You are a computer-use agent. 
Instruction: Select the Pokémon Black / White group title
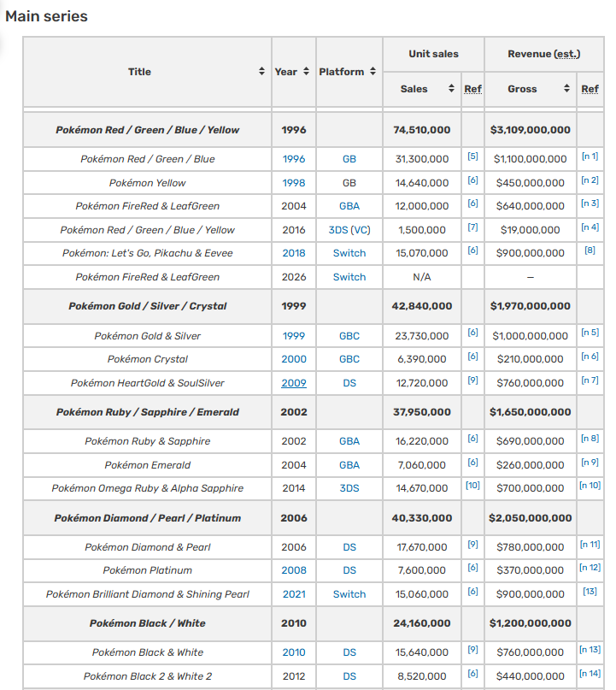pyautogui.click(x=147, y=623)
